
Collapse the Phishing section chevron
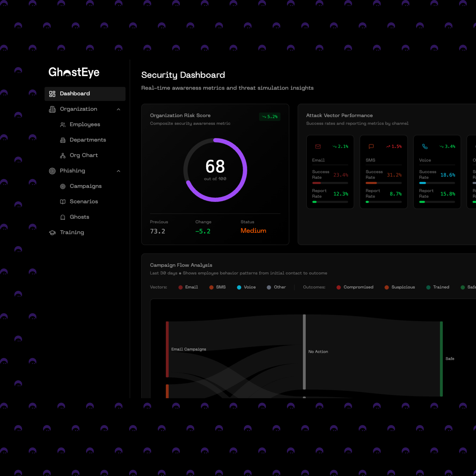point(118,171)
